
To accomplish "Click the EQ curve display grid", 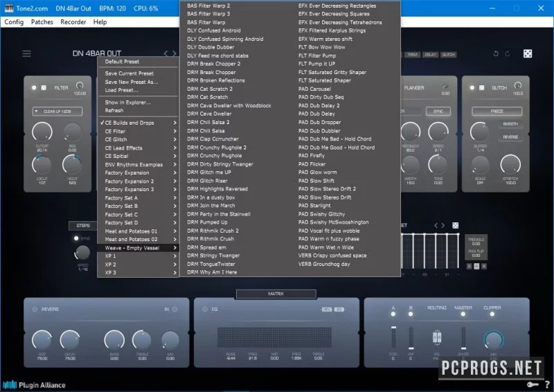I will 274,337.
